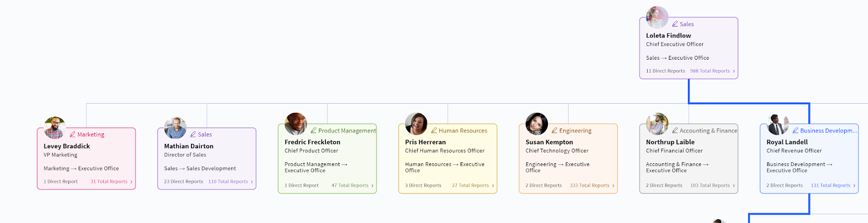Open 110 Total Reports for Mathian Dairton

click(231, 182)
